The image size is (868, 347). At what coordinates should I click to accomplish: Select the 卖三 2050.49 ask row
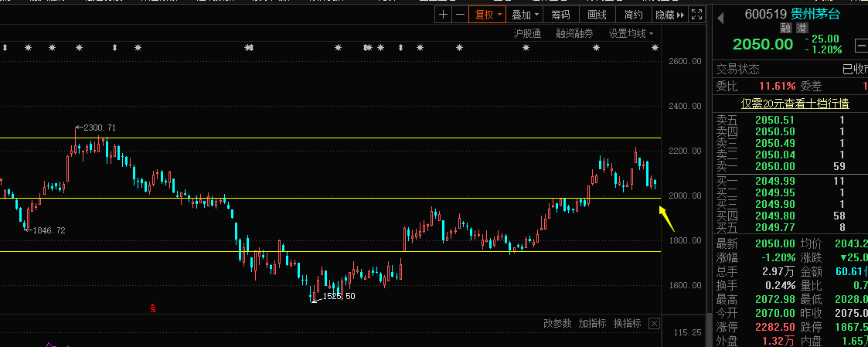(791, 143)
